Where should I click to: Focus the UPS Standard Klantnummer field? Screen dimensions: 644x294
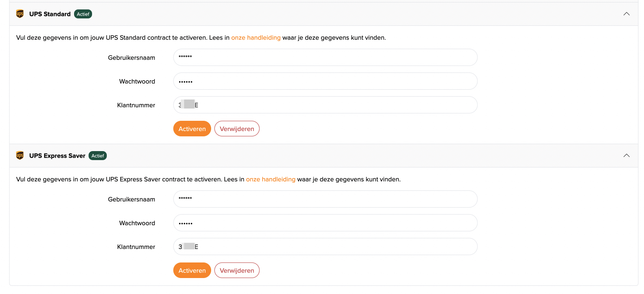(x=325, y=105)
